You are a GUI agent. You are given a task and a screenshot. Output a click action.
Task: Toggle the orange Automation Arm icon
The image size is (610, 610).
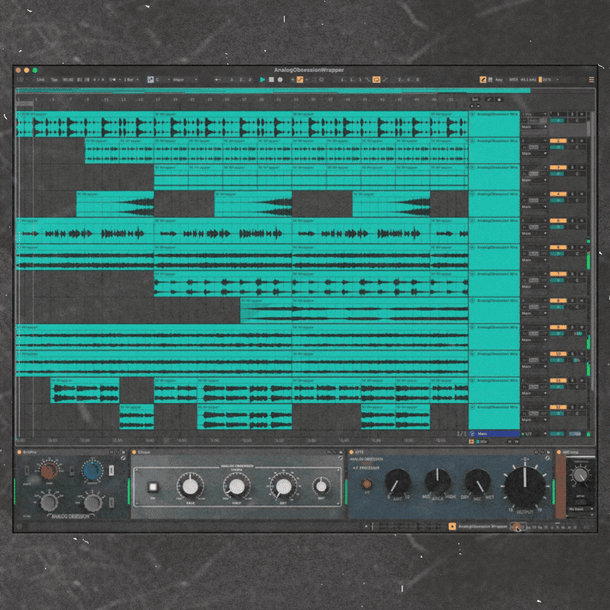tap(300, 80)
